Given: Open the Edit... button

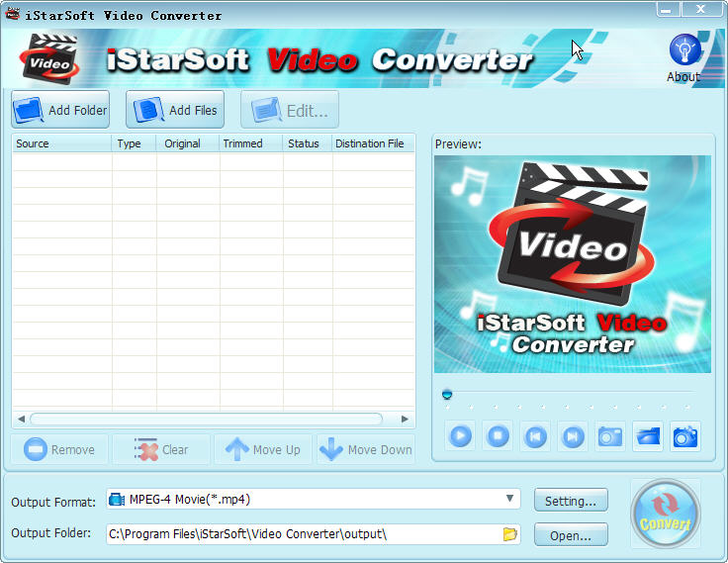Looking at the screenshot, I should click(290, 110).
